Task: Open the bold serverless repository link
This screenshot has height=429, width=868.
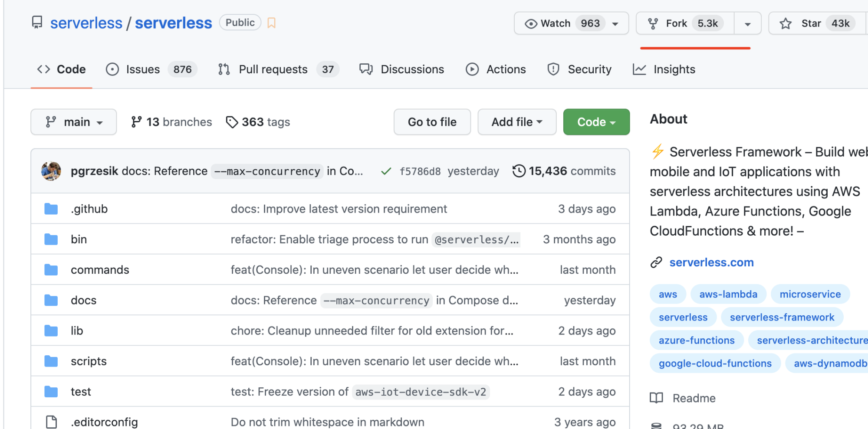Action: [x=174, y=23]
